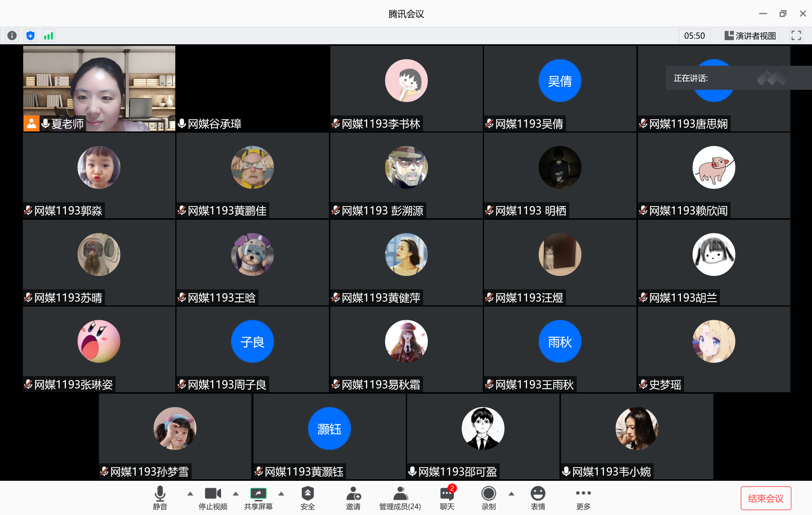Click the 结束会议 end meeting button
The width and height of the screenshot is (812, 515).
765,498
